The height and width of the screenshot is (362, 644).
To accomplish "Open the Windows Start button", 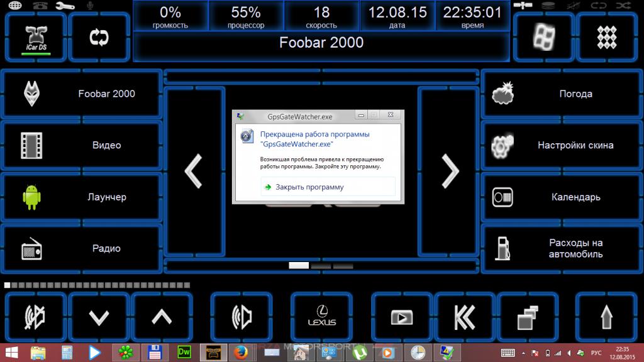I will pyautogui.click(x=11, y=353).
